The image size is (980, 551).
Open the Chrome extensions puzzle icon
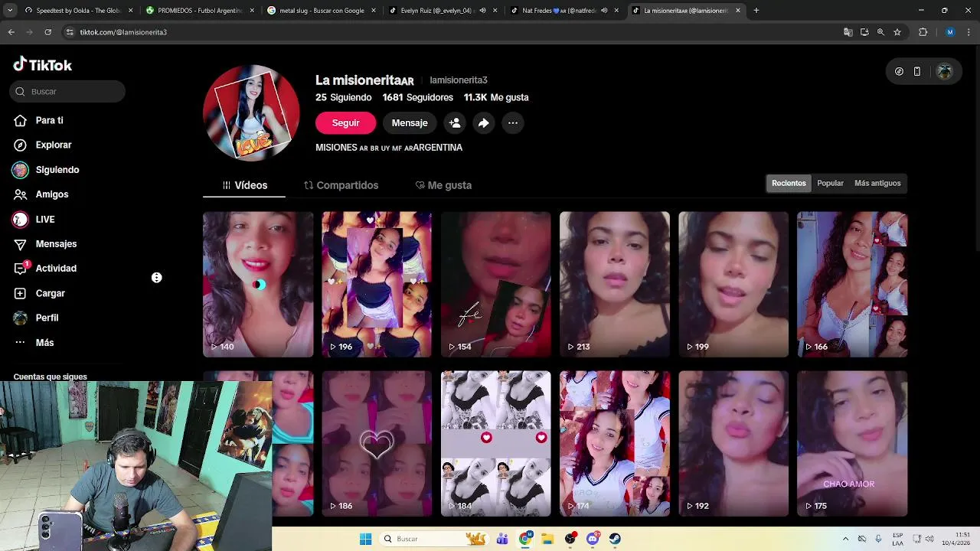(923, 32)
